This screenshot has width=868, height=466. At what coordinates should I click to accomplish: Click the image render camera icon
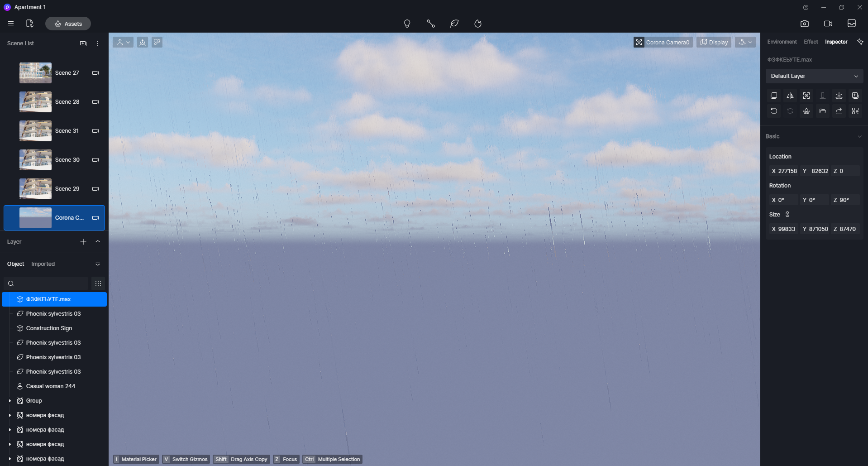coord(804,24)
